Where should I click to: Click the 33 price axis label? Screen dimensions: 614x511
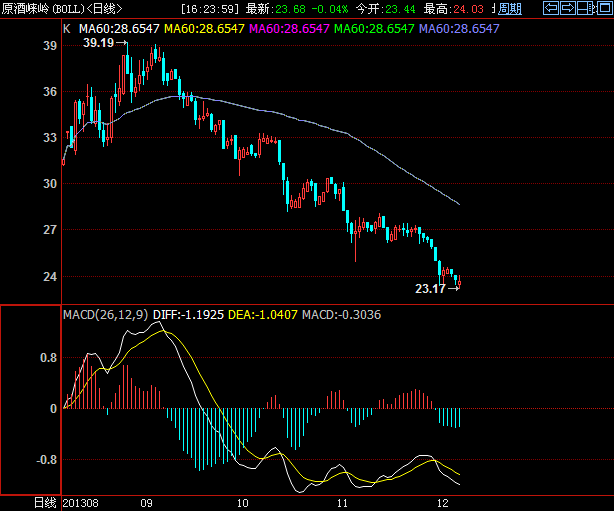coord(50,138)
